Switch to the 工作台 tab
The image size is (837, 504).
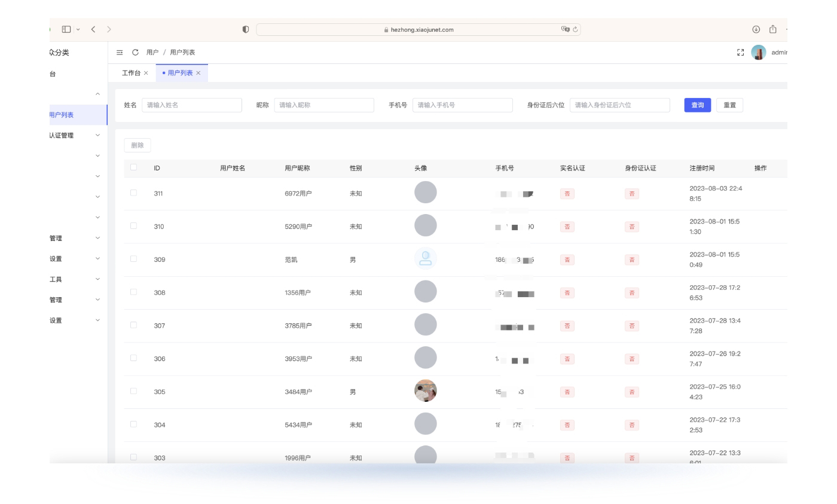pos(131,73)
